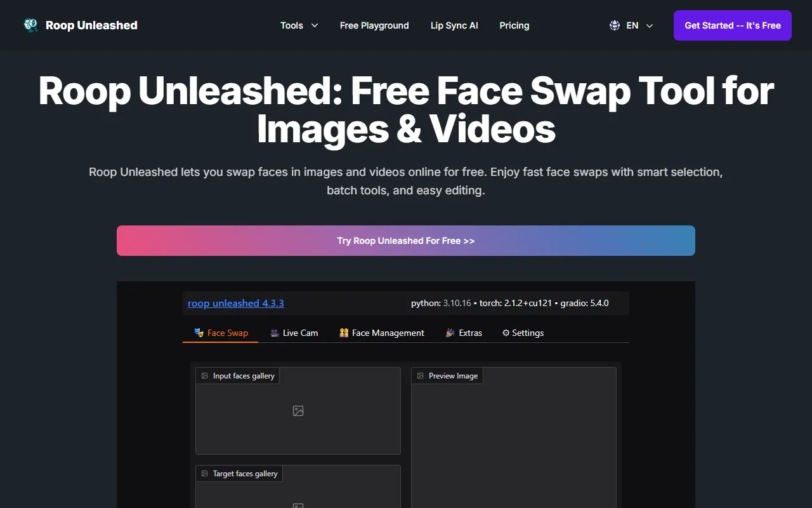Switch to the Settings tab
Viewport: 812px width, 508px height.
(x=523, y=333)
